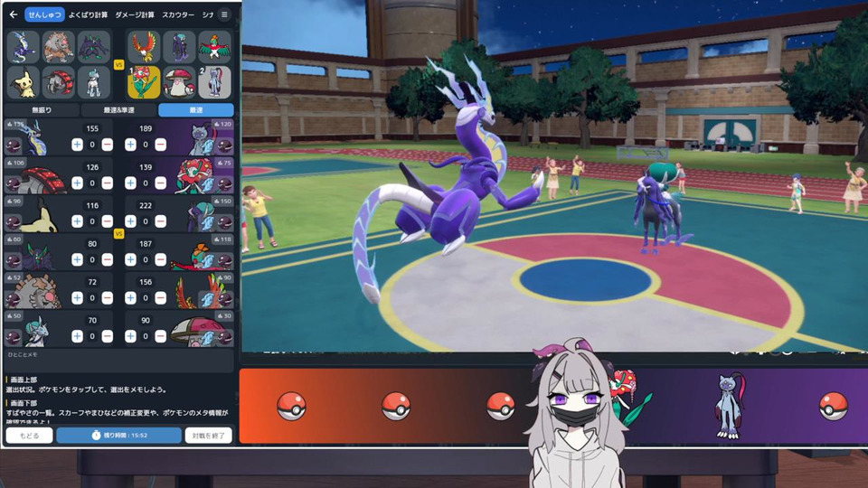Click the dark modifier icon on Sneasler's row
Screen dimensions: 868x488
click(x=225, y=145)
